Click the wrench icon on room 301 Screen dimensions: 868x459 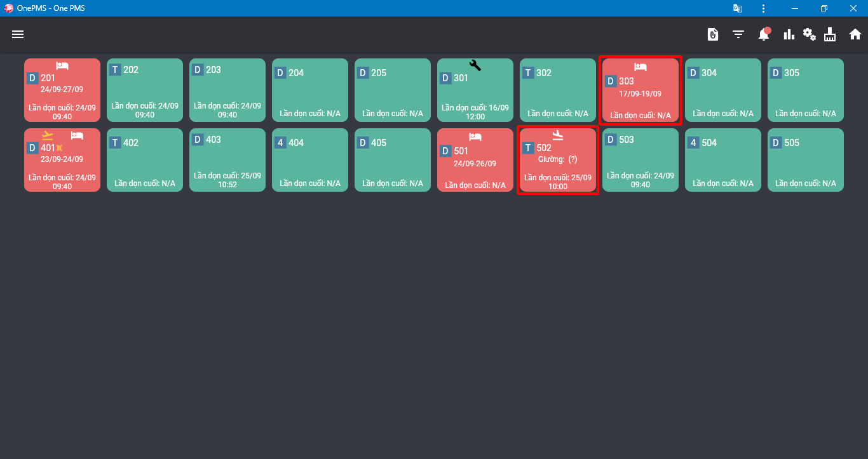point(475,65)
